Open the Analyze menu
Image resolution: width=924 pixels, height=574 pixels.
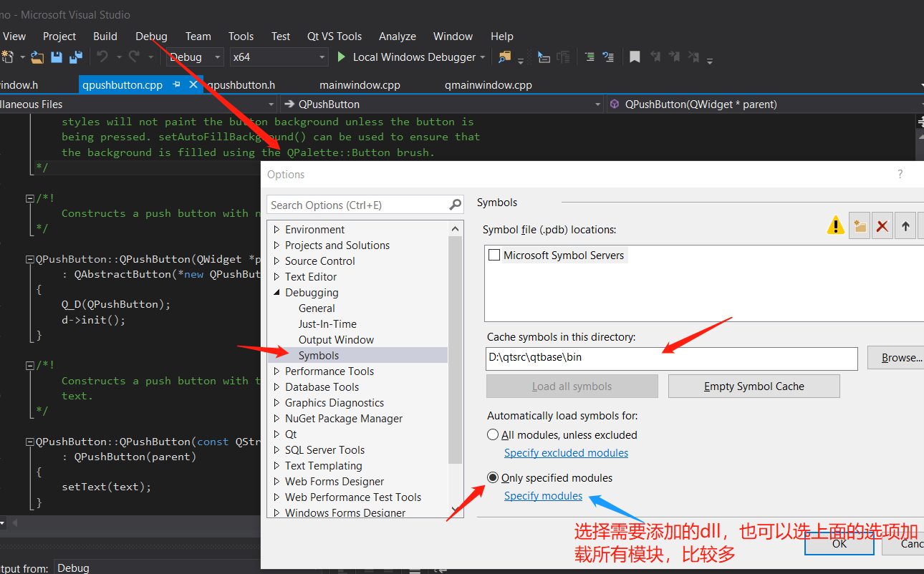point(398,36)
